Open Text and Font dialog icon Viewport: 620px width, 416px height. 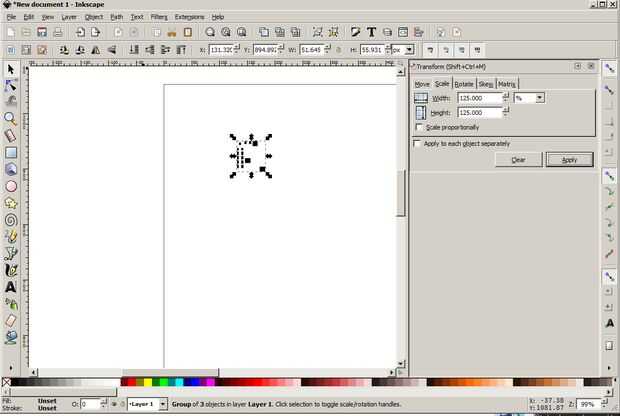(x=371, y=32)
